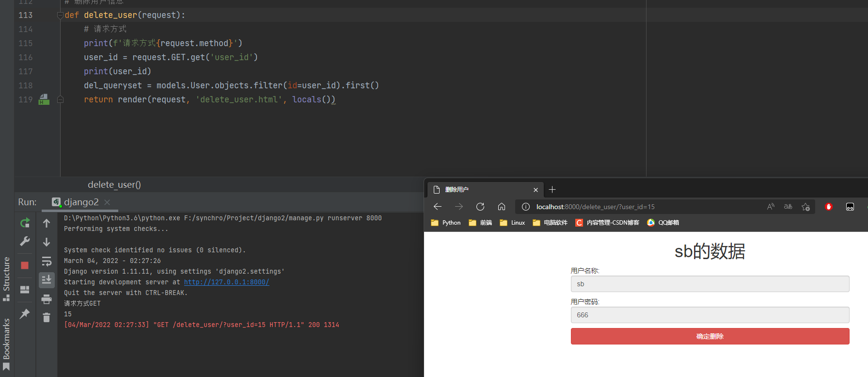
Task: Collapse the delete_user function at line 113
Action: (x=60, y=15)
